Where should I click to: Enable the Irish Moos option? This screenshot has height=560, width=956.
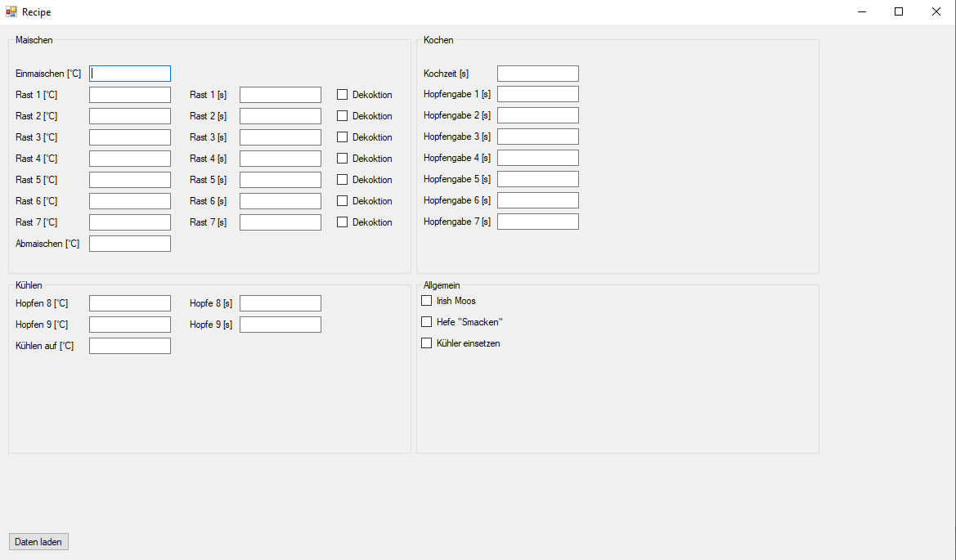tap(427, 301)
